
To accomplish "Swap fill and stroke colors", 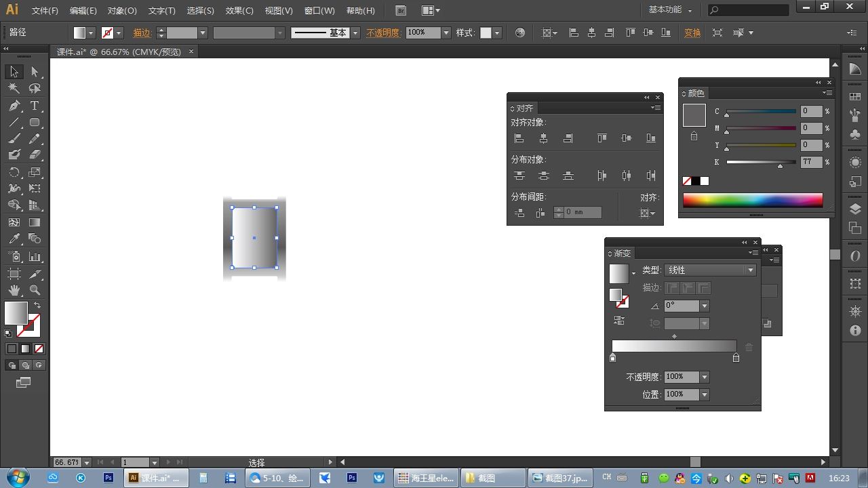I will [37, 306].
